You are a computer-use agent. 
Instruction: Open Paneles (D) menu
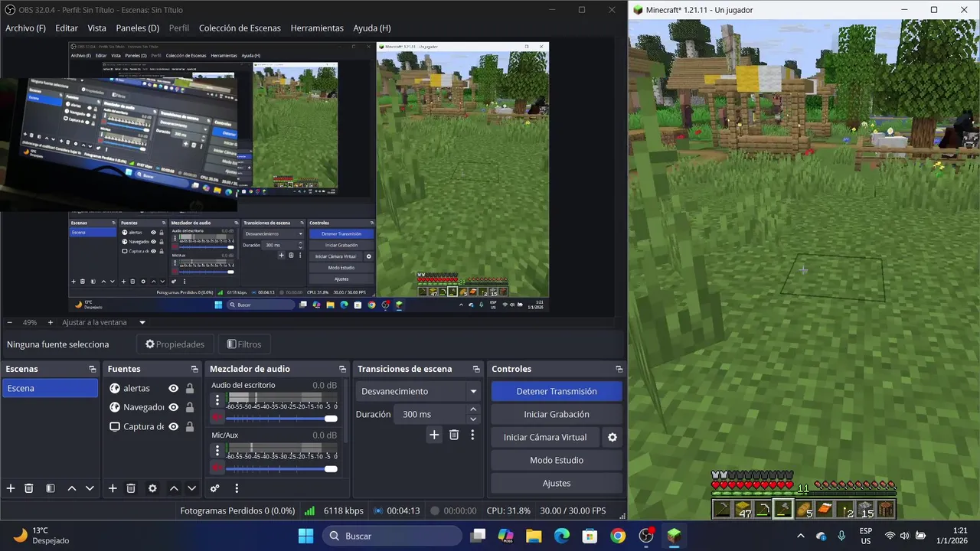click(x=138, y=28)
